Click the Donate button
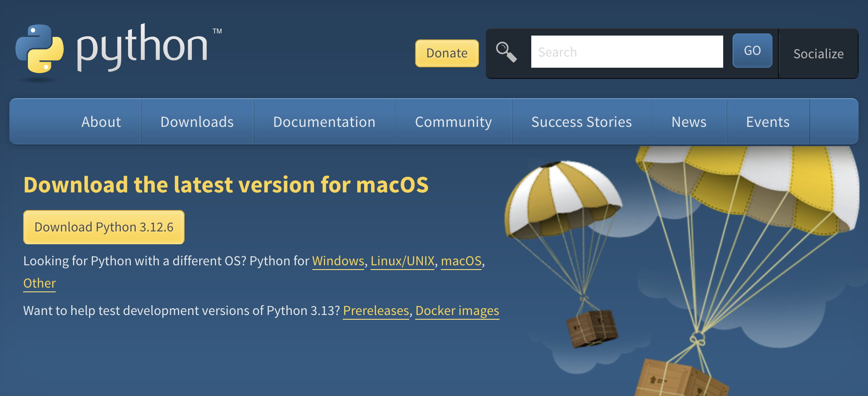Screen dimensions: 868x396 pos(447,53)
